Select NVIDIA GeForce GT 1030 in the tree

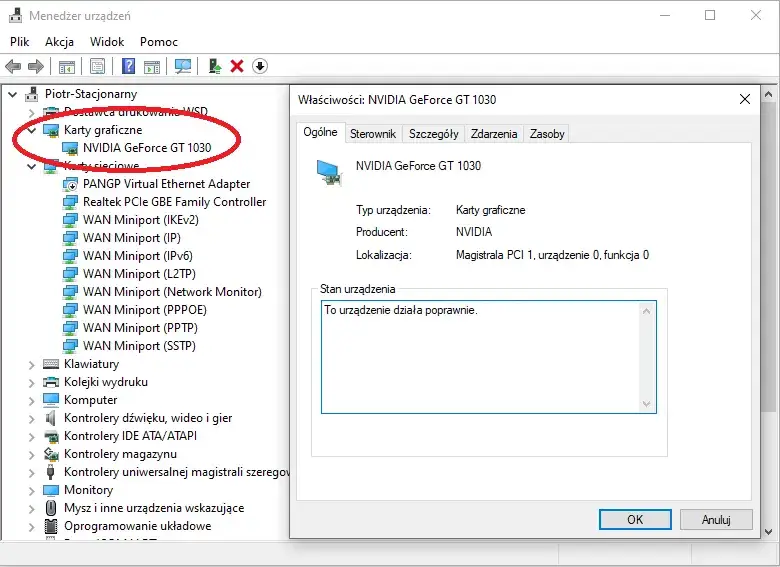pos(147,148)
